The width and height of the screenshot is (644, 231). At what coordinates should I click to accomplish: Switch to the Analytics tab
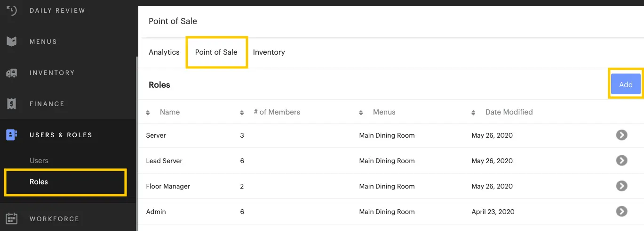[x=164, y=52]
